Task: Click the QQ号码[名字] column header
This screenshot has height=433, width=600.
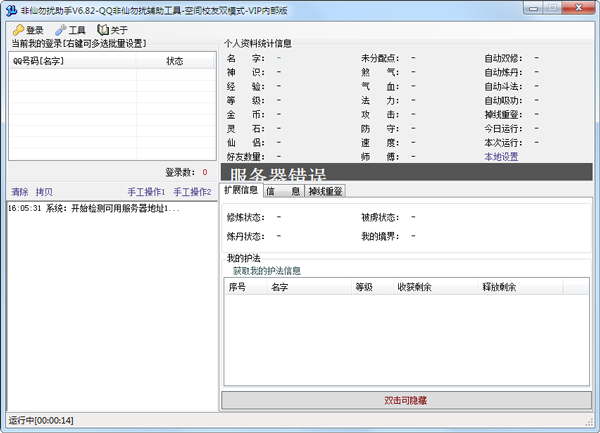Action: (73, 61)
